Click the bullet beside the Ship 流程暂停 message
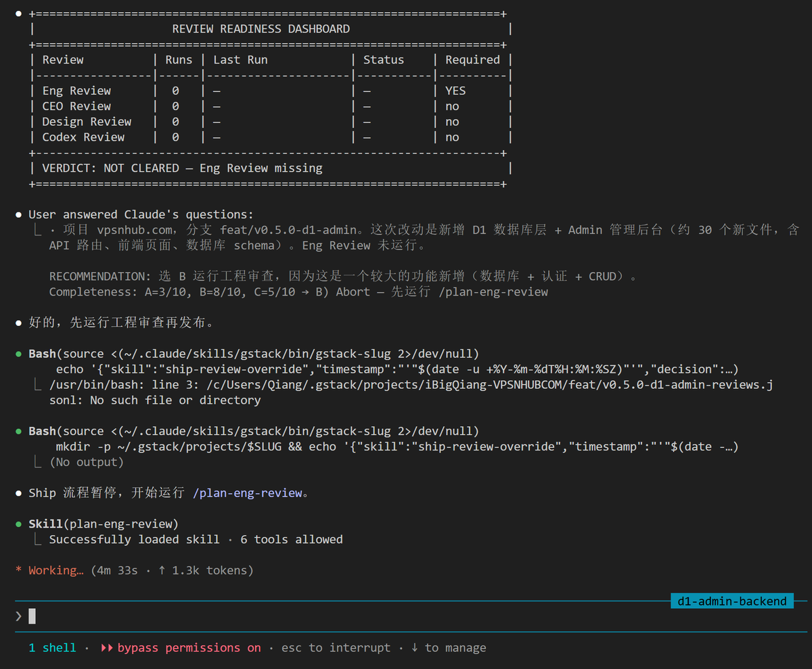Screen dimensions: 812x669 [19, 492]
